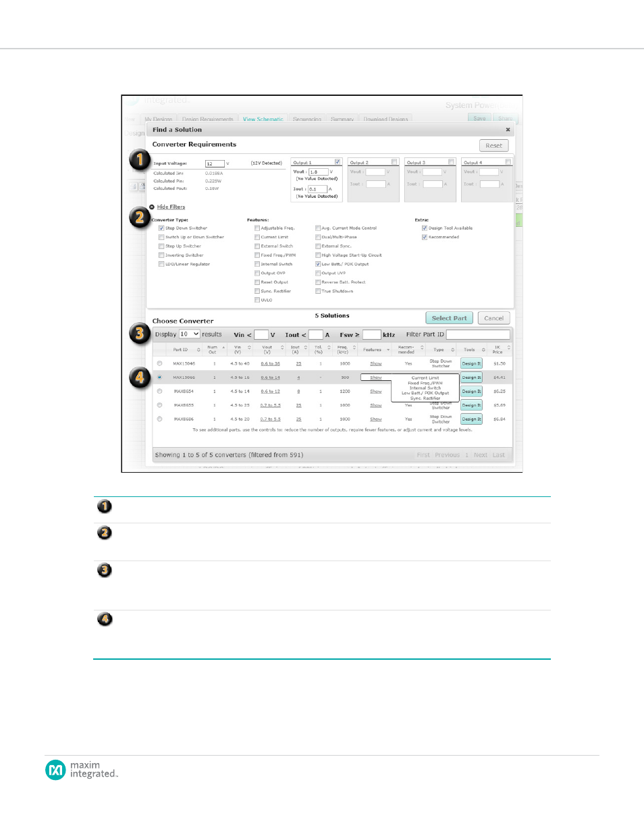This screenshot has width=644, height=834.
Task: Enable the Sync. Rectifier feature checkbox
Action: (257, 291)
